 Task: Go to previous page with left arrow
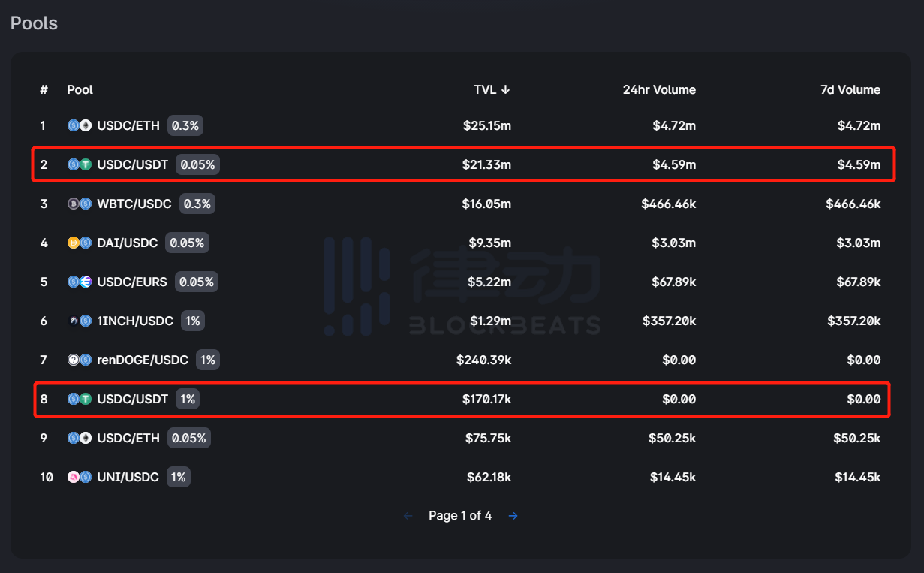408,515
